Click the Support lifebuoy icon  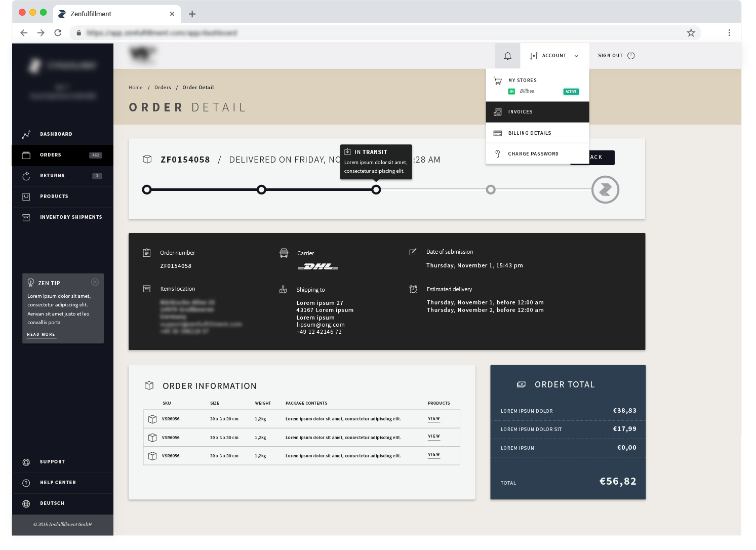click(26, 462)
